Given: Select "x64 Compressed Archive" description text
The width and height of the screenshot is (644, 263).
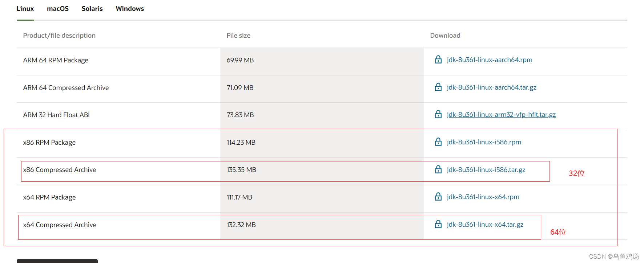Looking at the screenshot, I should click(x=60, y=225).
